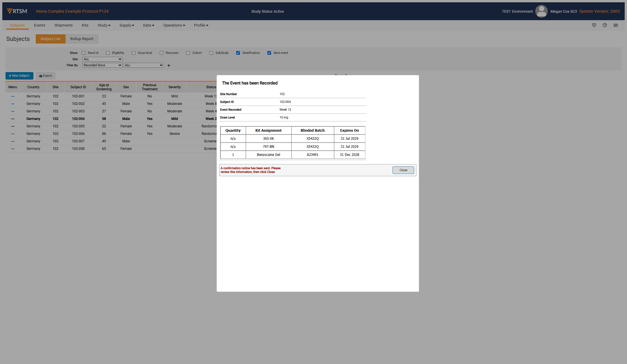Enable the Cohort checkbox
Image resolution: width=627 pixels, height=364 pixels.
click(188, 53)
